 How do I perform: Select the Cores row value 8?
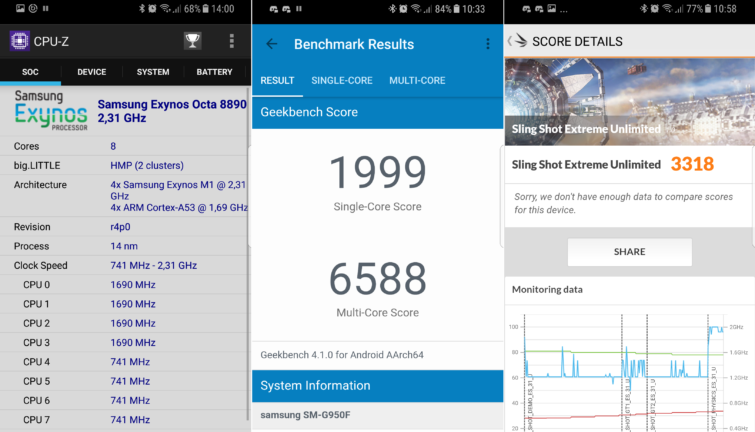click(113, 146)
